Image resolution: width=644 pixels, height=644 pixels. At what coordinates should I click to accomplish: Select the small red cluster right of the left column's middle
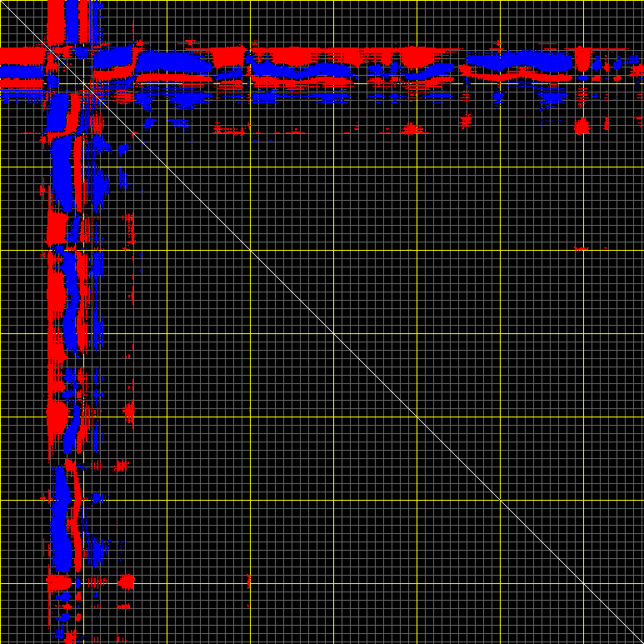(128, 410)
